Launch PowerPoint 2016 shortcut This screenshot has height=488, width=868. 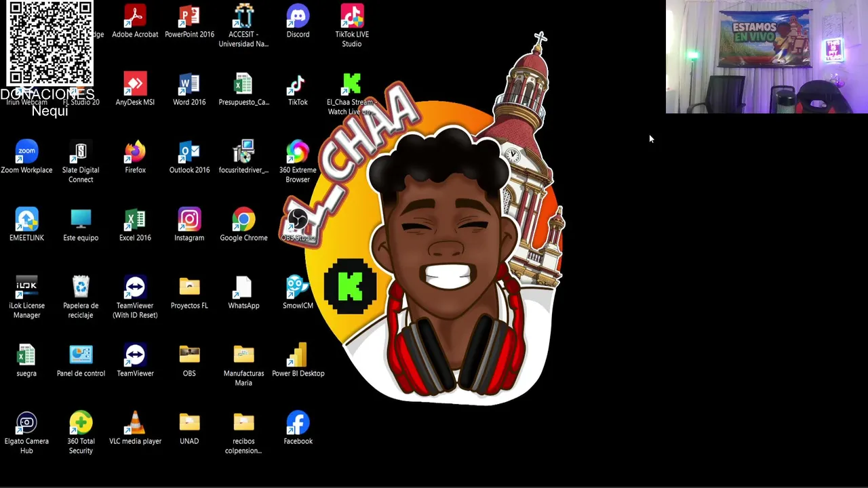[189, 22]
